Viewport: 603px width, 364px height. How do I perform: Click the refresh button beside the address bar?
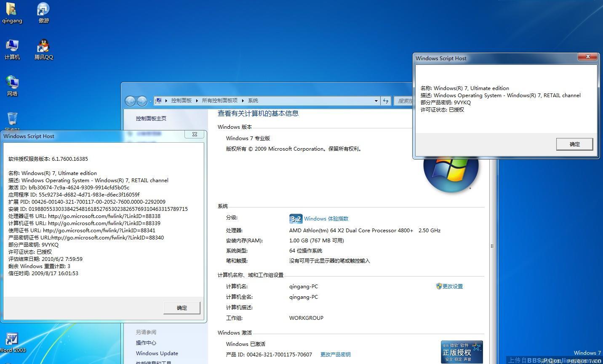pos(385,101)
